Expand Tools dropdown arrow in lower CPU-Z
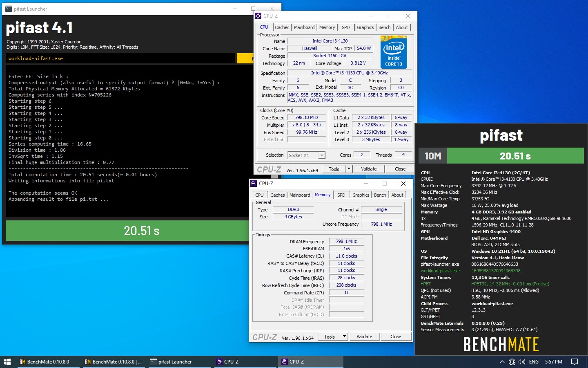 (344, 337)
